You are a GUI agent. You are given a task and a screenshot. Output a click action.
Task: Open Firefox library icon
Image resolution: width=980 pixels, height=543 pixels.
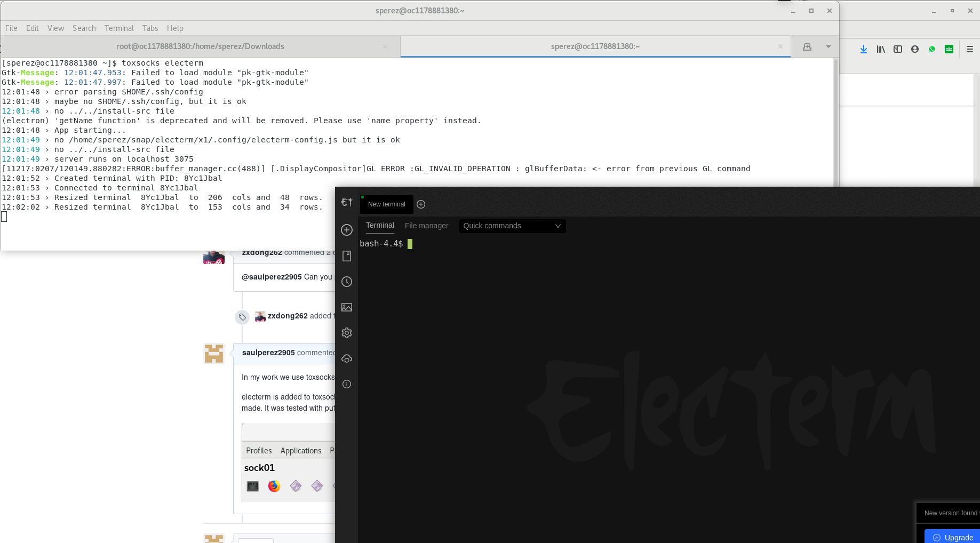[x=881, y=49]
